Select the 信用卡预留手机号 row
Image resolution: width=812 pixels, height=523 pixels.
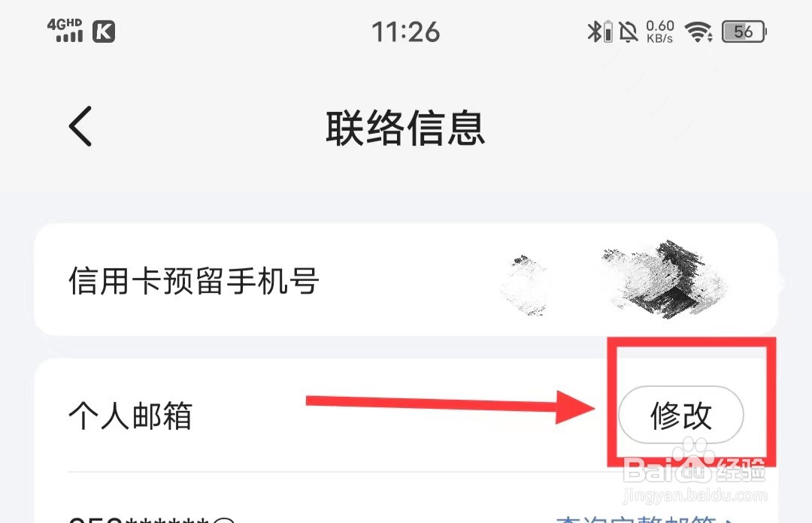pyautogui.click(x=406, y=280)
